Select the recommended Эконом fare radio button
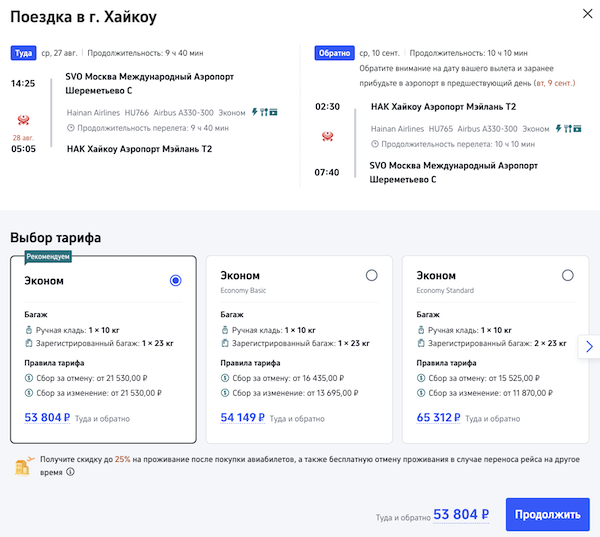Screen dimensions: 600x537 pyautogui.click(x=176, y=281)
